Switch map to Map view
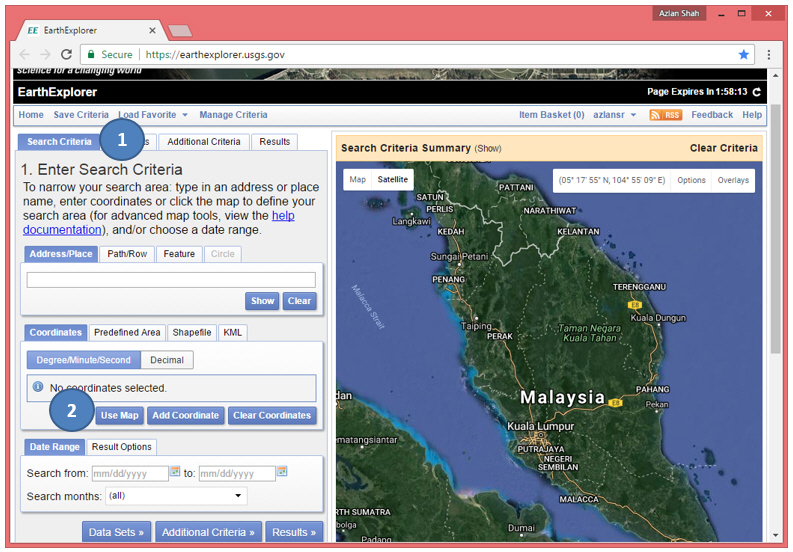This screenshot has width=793, height=552. pos(358,180)
